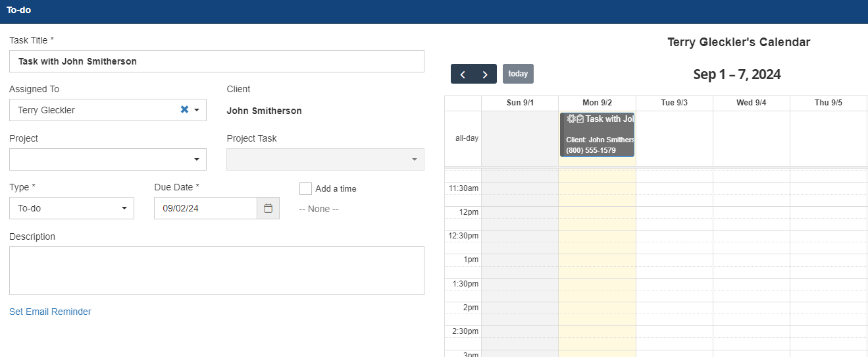This screenshot has width=868, height=357.
Task: Select the Mon 9/2 column header
Action: pos(597,103)
